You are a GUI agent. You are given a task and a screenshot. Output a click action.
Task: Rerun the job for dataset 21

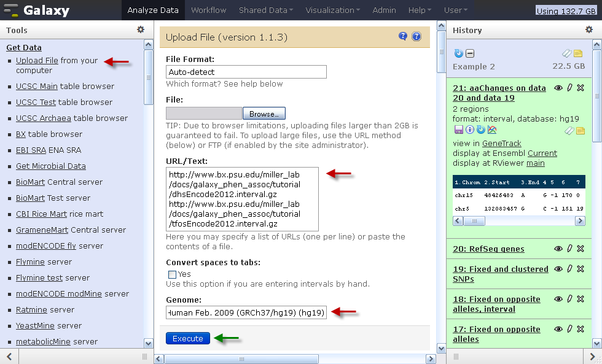tap(480, 130)
